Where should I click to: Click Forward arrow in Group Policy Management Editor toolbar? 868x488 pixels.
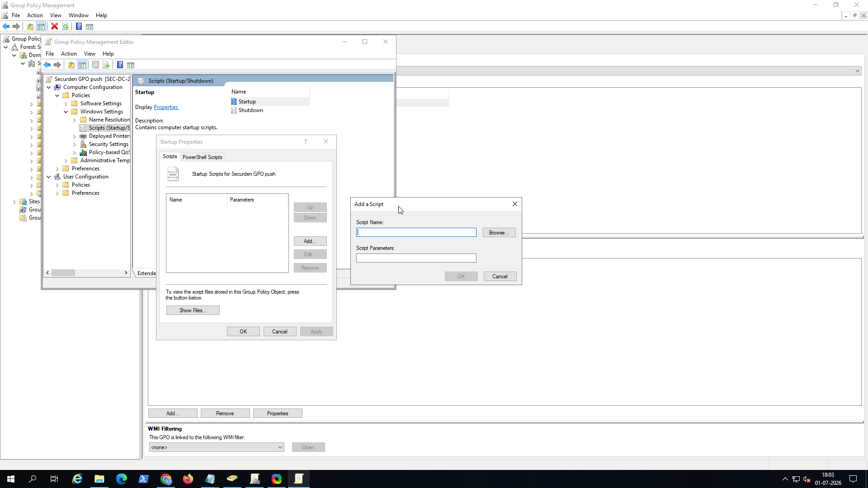pyautogui.click(x=57, y=65)
